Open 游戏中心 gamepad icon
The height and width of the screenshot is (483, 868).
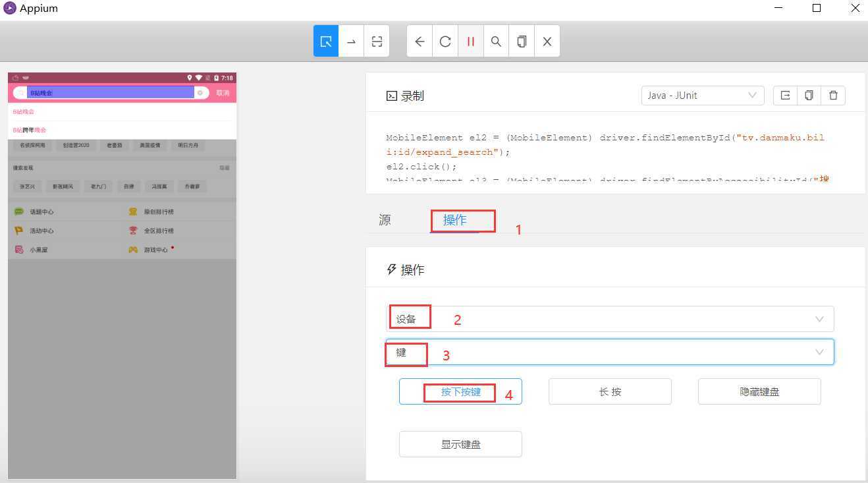coord(133,250)
